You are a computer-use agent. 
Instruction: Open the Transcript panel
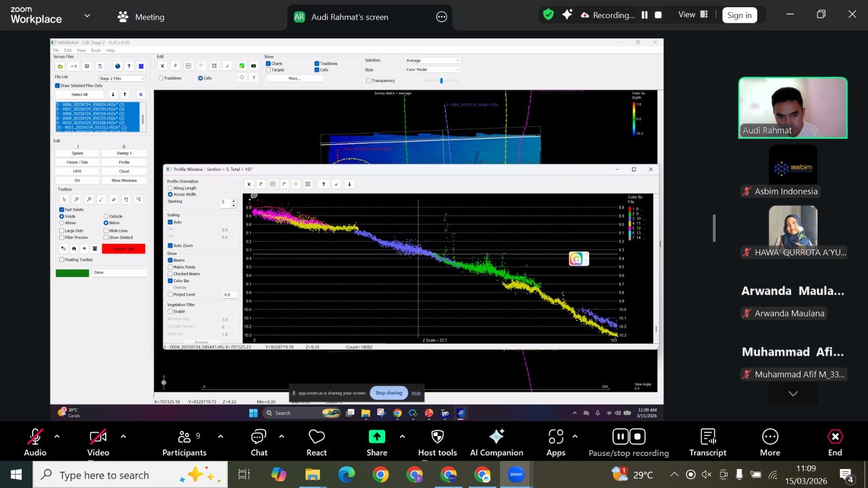coord(707,437)
